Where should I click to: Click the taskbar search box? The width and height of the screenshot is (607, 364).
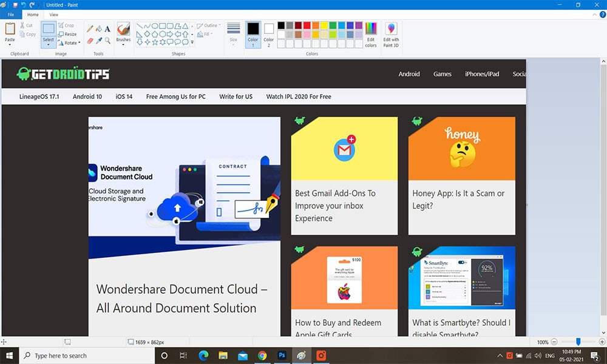point(87,356)
